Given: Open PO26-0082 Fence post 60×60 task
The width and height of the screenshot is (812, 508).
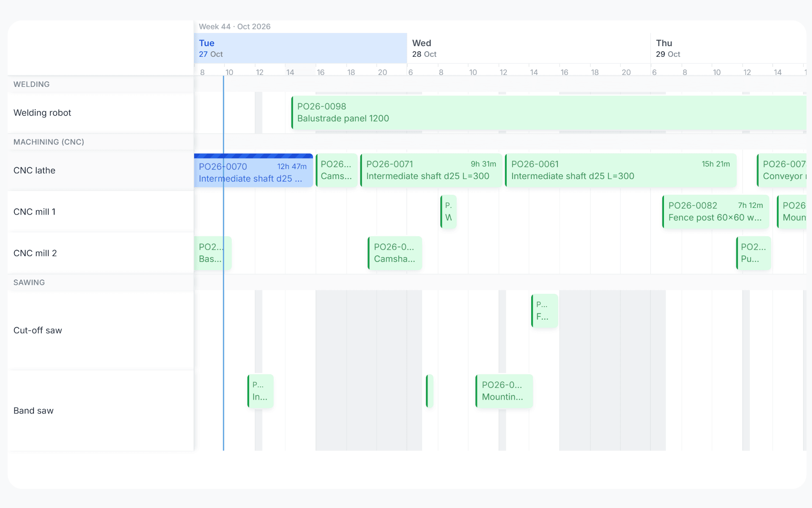Looking at the screenshot, I should click(716, 212).
